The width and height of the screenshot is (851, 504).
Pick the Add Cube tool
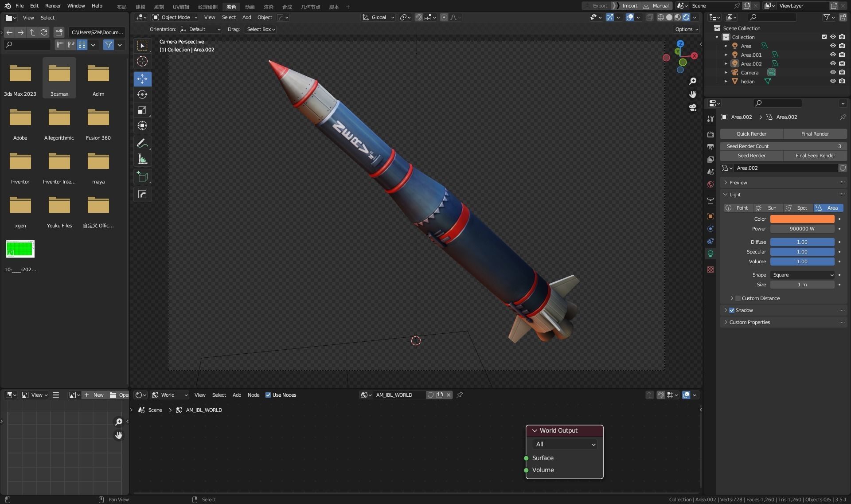click(x=142, y=177)
